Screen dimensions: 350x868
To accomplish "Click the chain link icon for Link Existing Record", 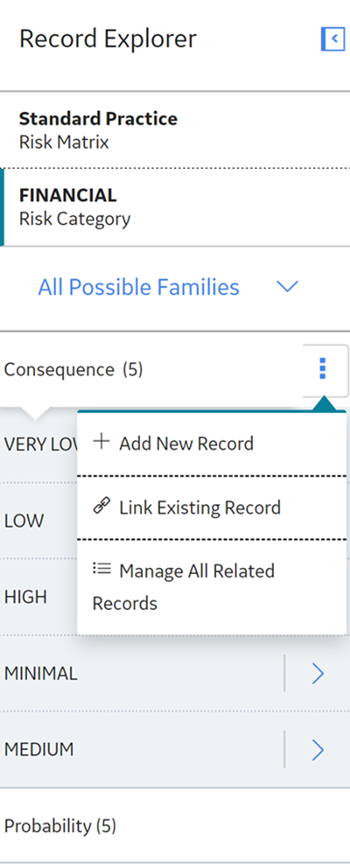I will tap(101, 507).
